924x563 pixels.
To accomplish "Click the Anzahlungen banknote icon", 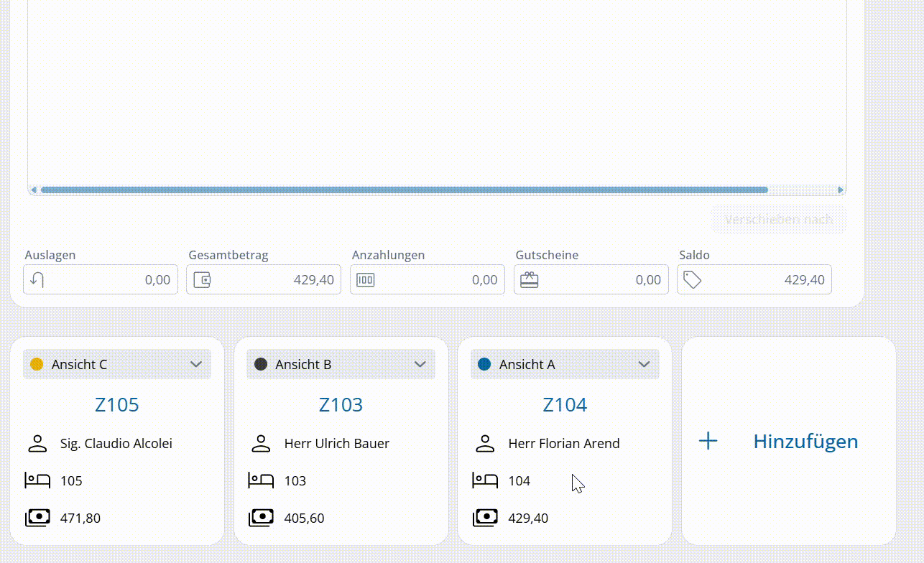I will click(x=366, y=280).
